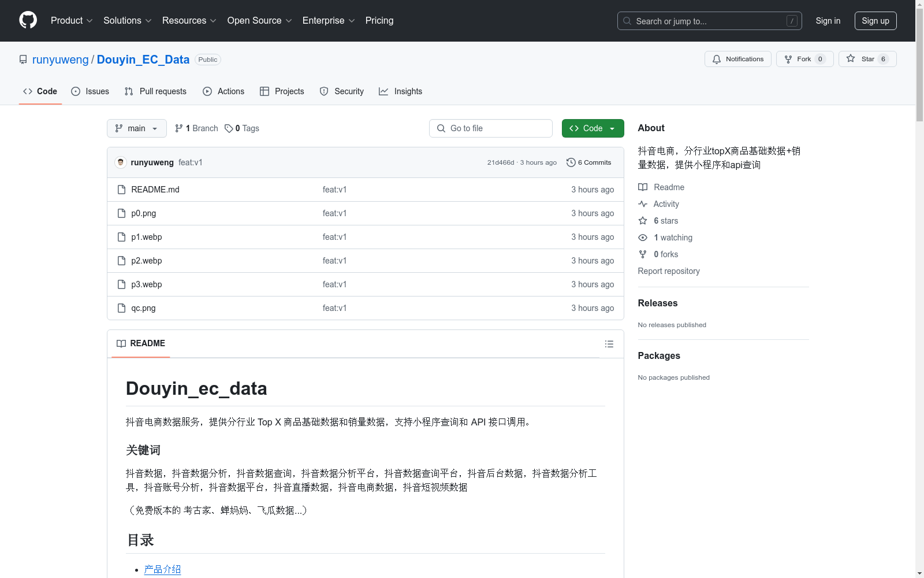View the 1 Branch list

[196, 128]
